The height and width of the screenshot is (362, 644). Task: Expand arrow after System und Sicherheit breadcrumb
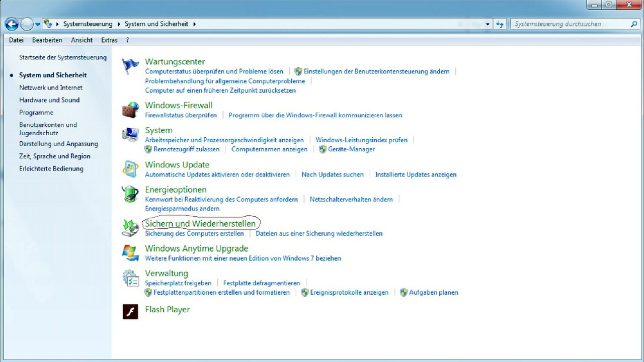click(x=194, y=24)
